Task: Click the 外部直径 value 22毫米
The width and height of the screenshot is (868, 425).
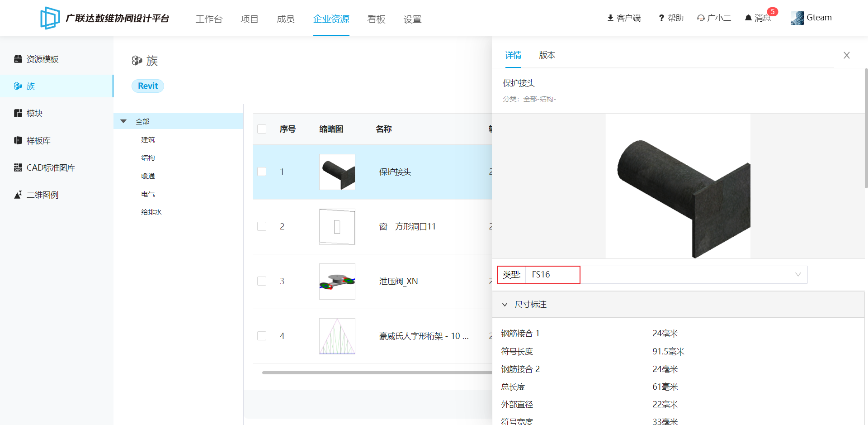Action: click(x=665, y=405)
